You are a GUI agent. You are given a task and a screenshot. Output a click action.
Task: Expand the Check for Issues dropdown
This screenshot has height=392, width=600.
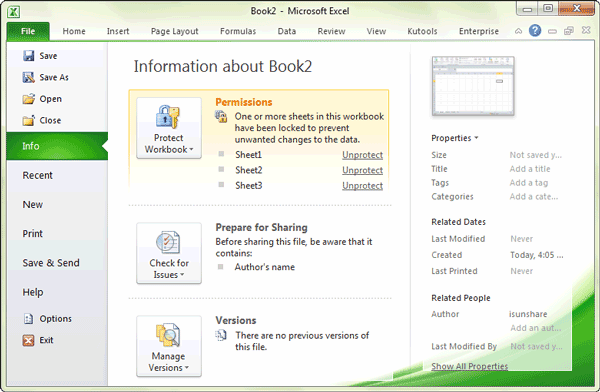pyautogui.click(x=182, y=275)
